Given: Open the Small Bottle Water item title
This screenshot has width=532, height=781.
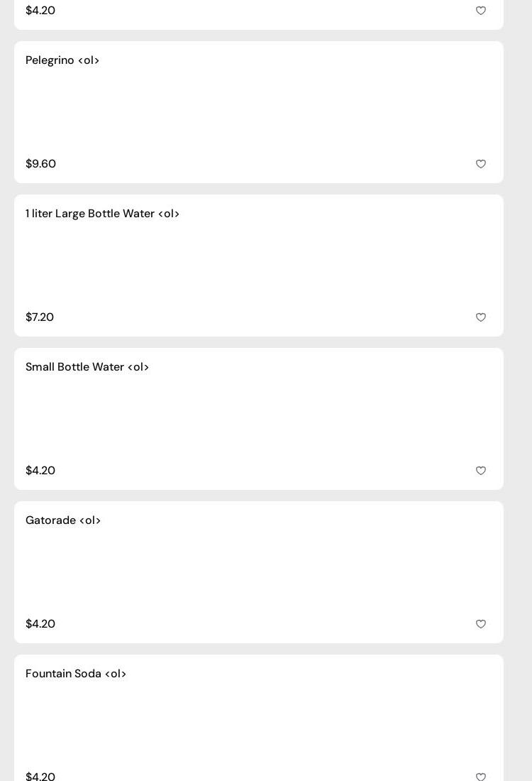Looking at the screenshot, I should click(87, 367).
